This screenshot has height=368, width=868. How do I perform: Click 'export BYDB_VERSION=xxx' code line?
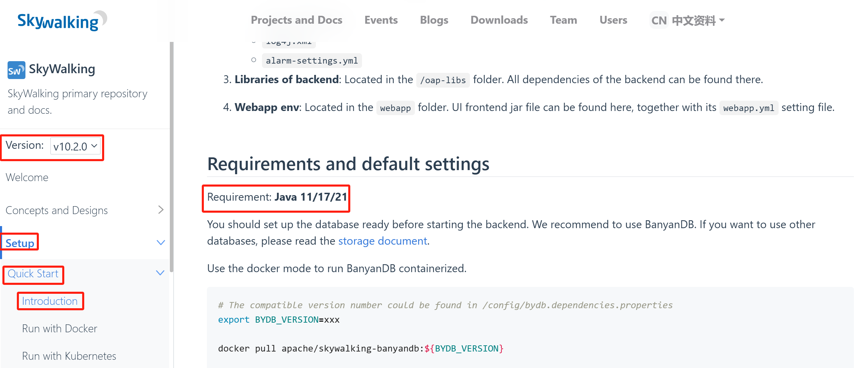[x=279, y=320]
